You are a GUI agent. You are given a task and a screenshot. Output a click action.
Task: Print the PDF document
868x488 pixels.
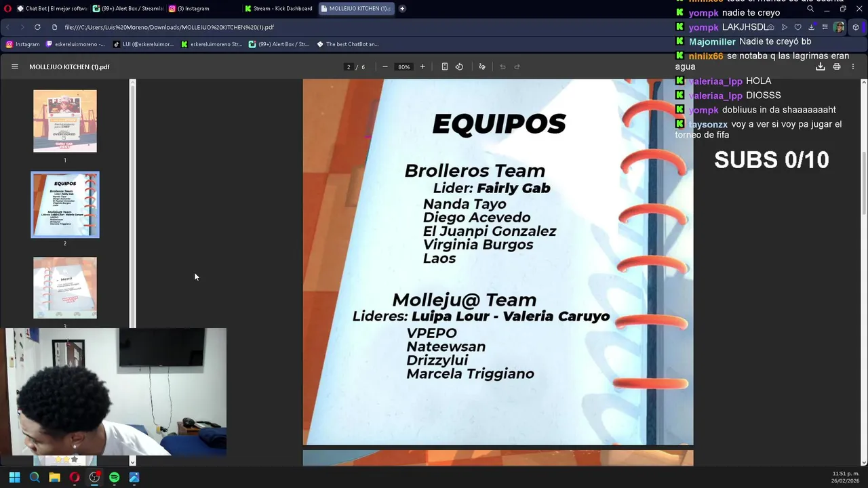pyautogui.click(x=836, y=66)
